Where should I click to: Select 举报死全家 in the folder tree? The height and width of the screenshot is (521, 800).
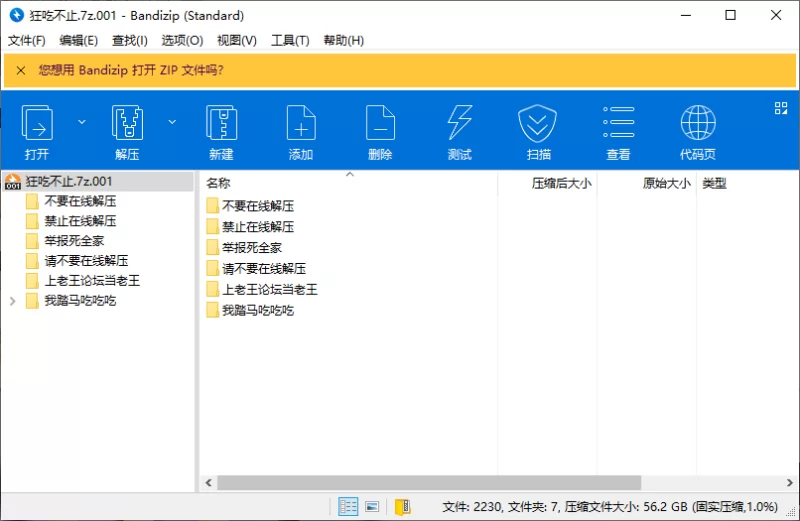point(74,241)
